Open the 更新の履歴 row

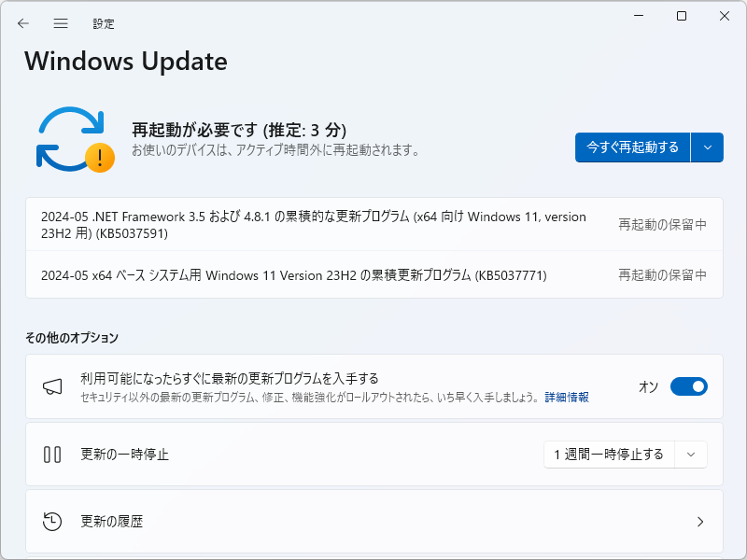pos(280,522)
